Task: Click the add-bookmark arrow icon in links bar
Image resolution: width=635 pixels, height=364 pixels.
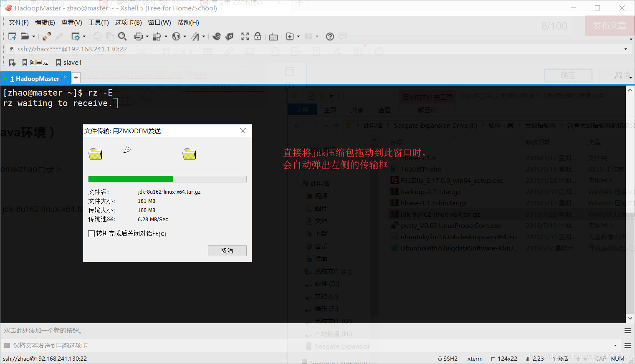Action: tap(13, 63)
